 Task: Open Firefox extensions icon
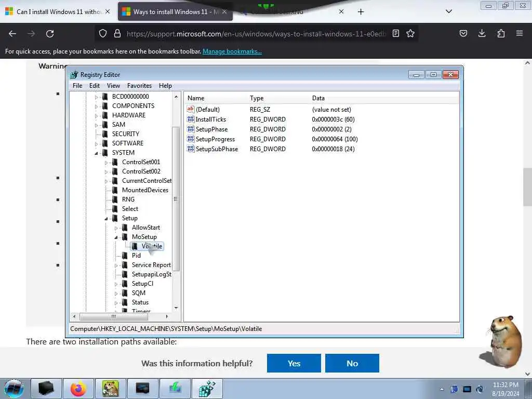click(501, 33)
